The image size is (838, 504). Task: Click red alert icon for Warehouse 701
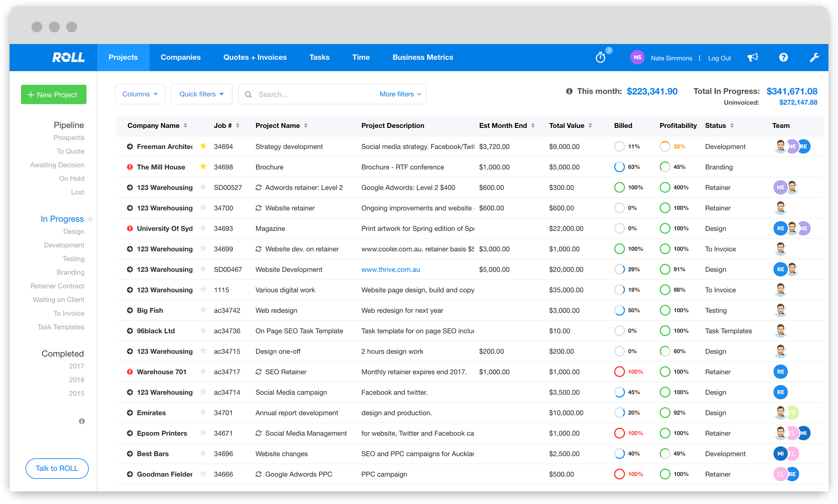tap(130, 372)
